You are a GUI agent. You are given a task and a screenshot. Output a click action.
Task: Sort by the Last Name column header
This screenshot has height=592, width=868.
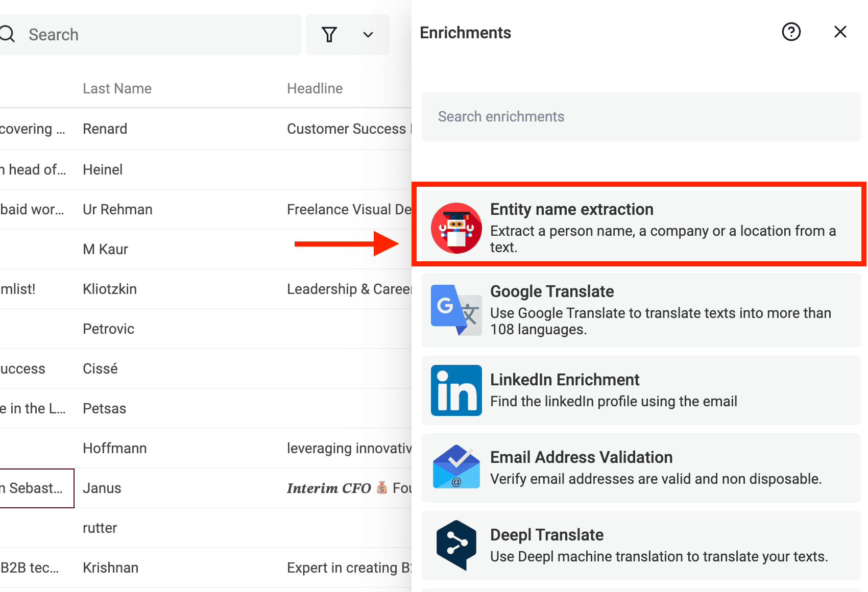pos(117,89)
